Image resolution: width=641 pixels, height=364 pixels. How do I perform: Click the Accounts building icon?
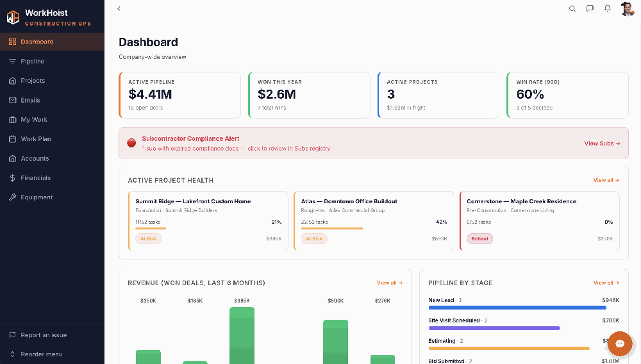pyautogui.click(x=13, y=158)
